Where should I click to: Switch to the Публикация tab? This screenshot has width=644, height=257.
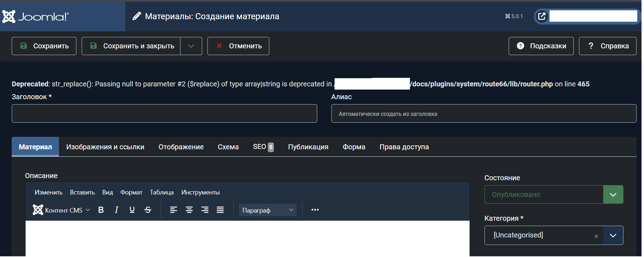pyautogui.click(x=308, y=147)
